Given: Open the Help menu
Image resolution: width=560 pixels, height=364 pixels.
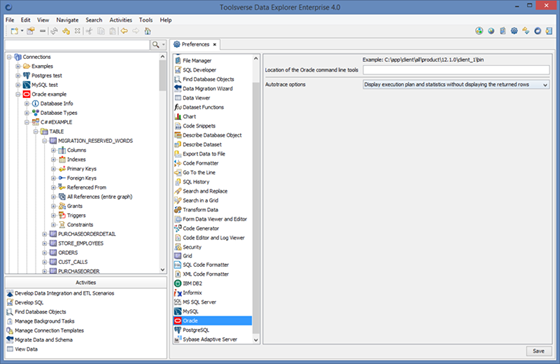Looking at the screenshot, I should pos(166,20).
